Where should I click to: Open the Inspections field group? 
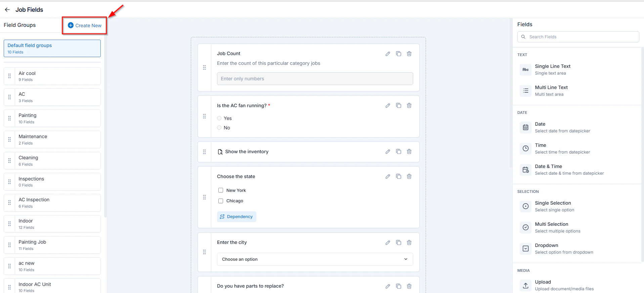point(52,182)
